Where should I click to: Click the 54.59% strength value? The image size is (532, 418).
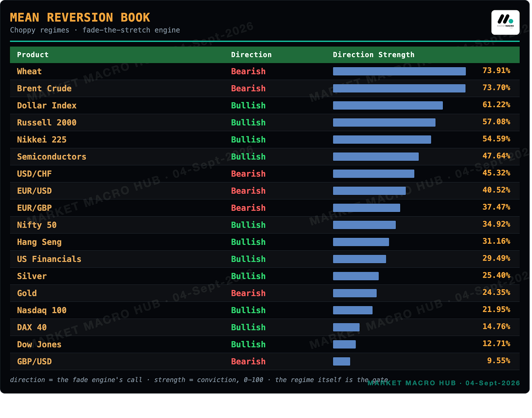tap(497, 139)
